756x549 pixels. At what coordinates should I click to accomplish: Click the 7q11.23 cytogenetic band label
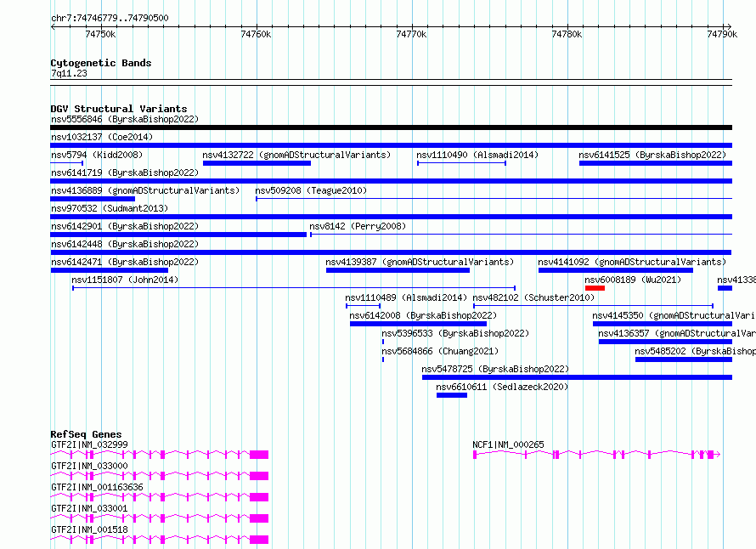pyautogui.click(x=69, y=73)
